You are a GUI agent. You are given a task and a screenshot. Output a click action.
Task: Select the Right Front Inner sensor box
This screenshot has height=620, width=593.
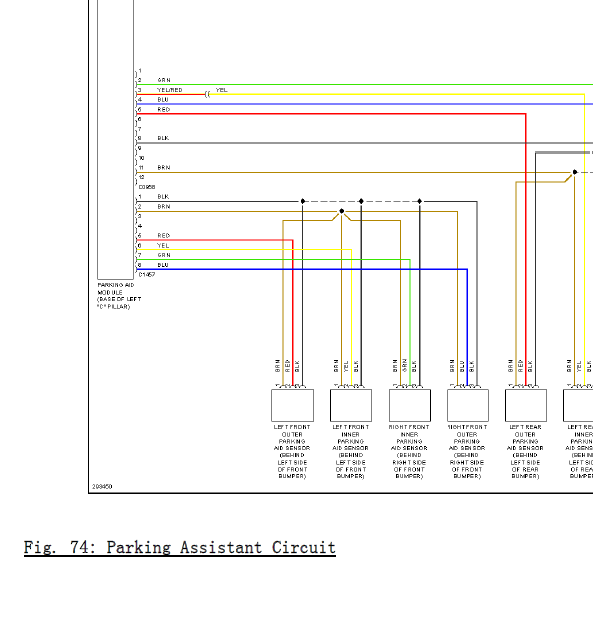410,405
